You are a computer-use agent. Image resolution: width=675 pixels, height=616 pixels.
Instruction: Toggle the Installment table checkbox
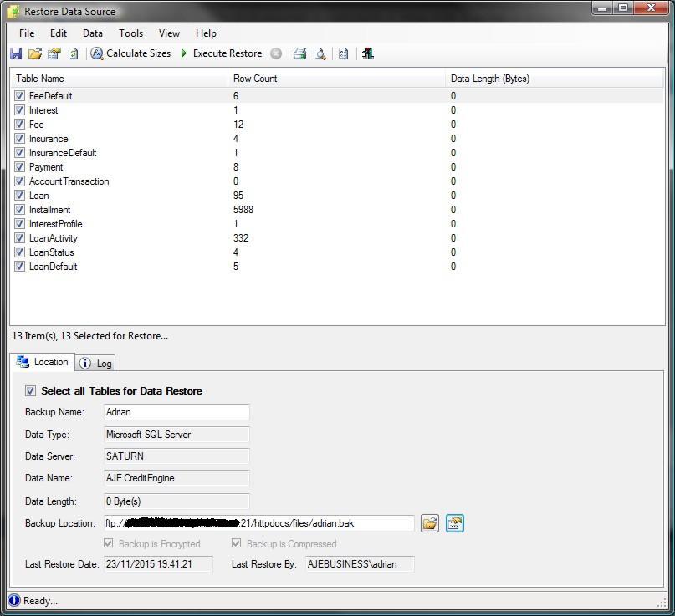point(19,210)
